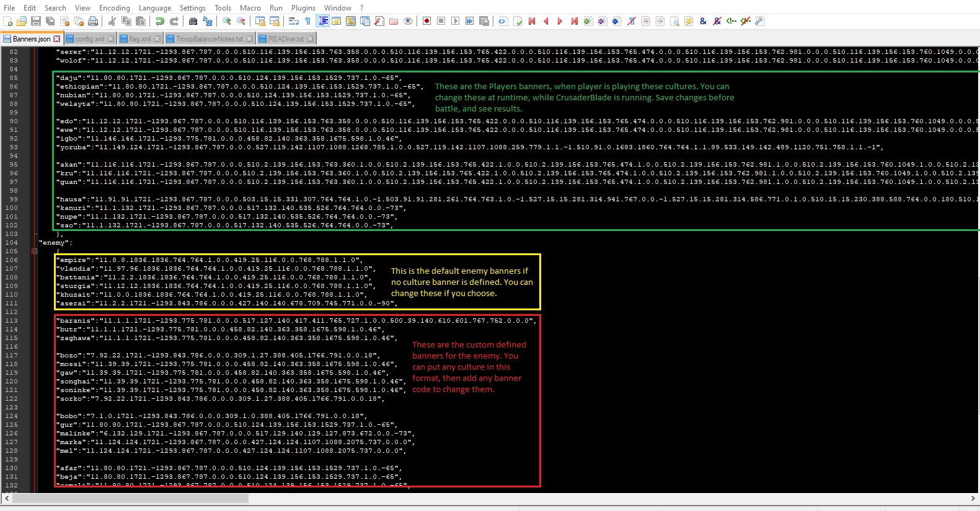Image resolution: width=980 pixels, height=511 pixels.
Task: Click the Replace icon beside the binoculars
Action: (208, 21)
